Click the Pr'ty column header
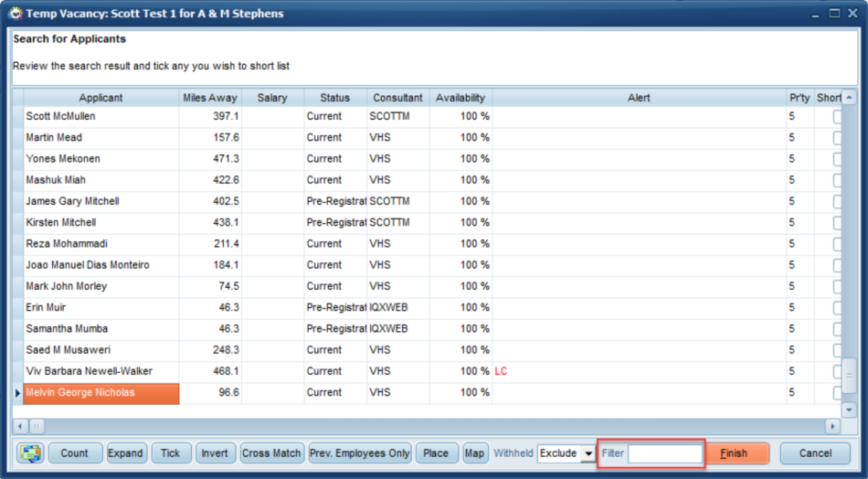 (x=799, y=98)
